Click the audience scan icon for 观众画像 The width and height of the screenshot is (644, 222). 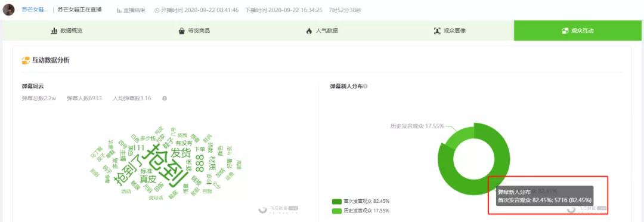[x=437, y=31]
